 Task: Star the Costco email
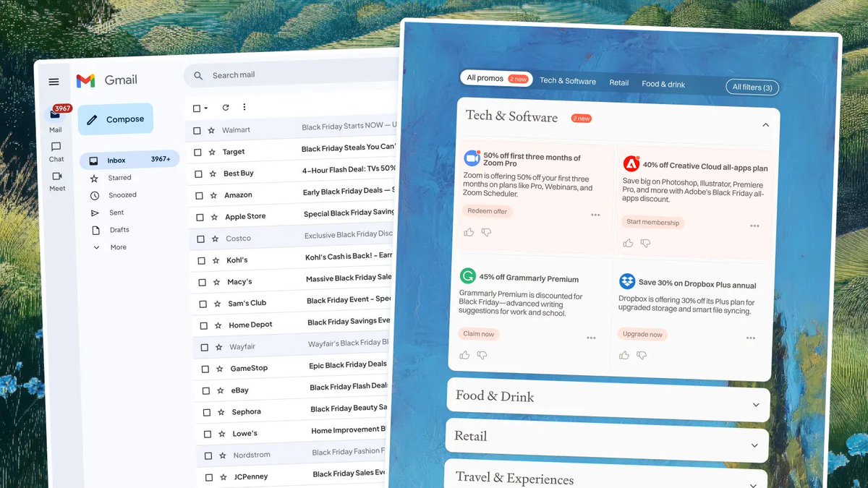pos(215,239)
